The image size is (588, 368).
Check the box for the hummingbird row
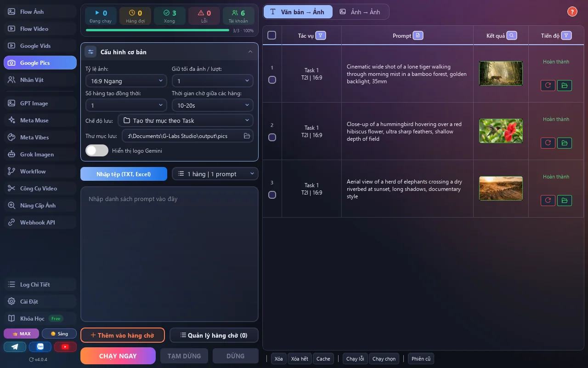272,137
